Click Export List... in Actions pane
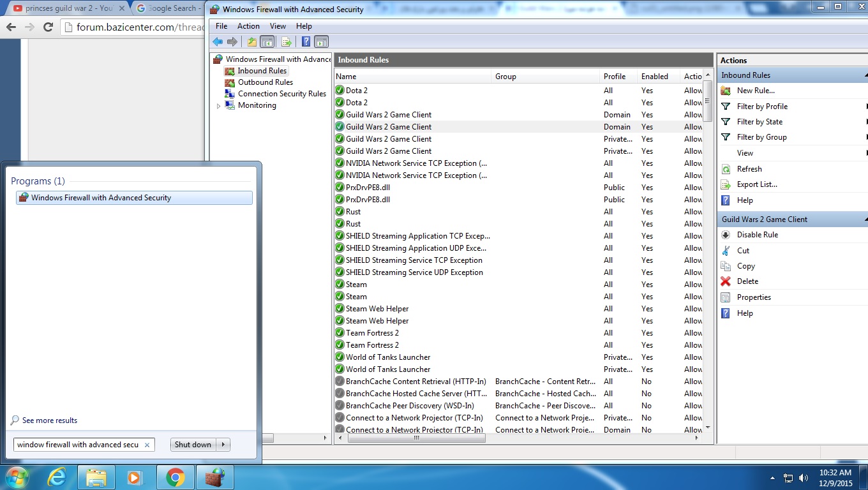 [757, 184]
